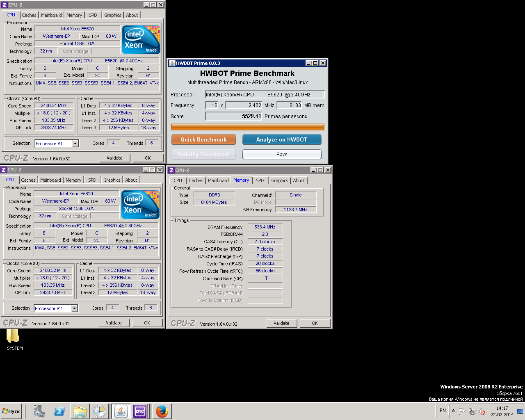This screenshot has height=420, width=525.
Task: Click the Intel Xeon logo in Processor #1 CPU-Z
Action: (x=142, y=40)
